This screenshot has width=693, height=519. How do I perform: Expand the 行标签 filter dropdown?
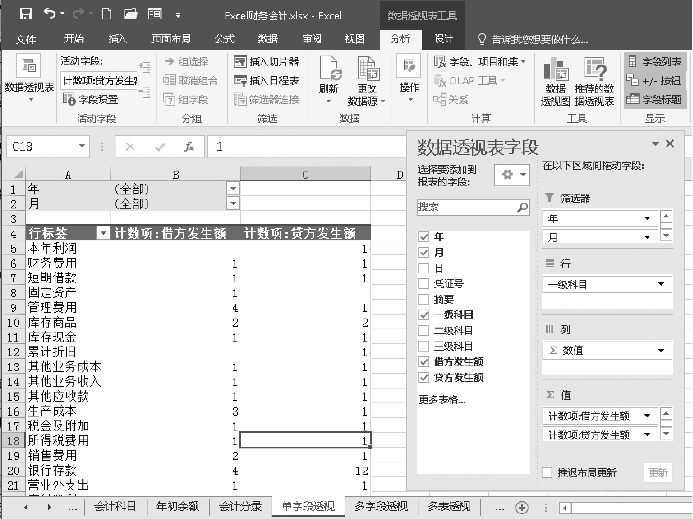[x=102, y=233]
